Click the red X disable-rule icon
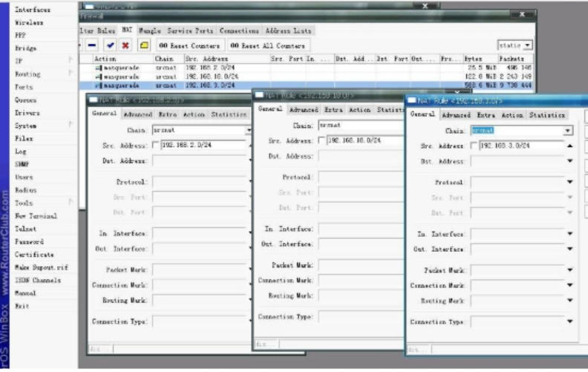 125,45
